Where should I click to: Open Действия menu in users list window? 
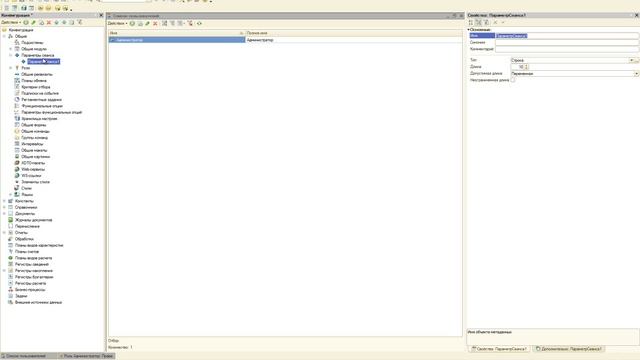click(118, 24)
